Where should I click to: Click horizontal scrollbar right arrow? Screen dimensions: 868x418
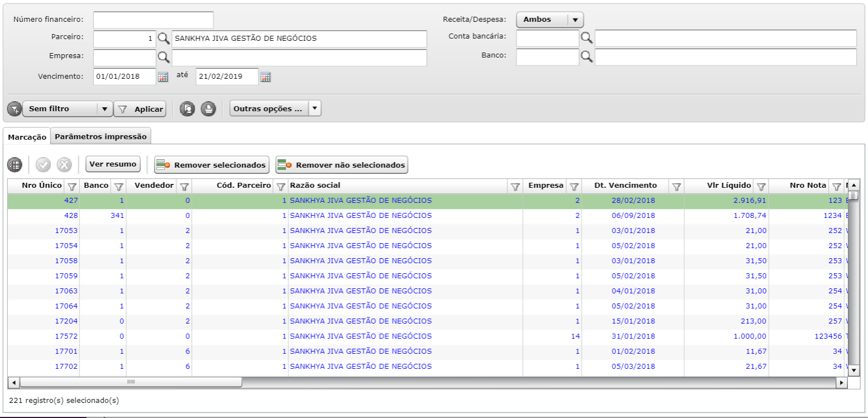pos(842,383)
